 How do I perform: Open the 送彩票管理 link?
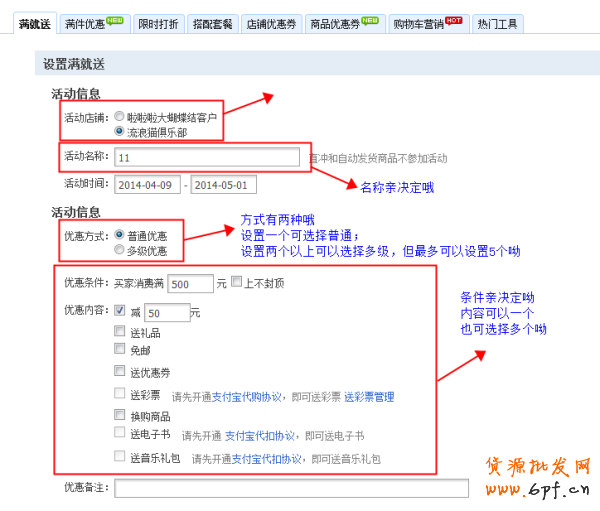pyautogui.click(x=369, y=397)
